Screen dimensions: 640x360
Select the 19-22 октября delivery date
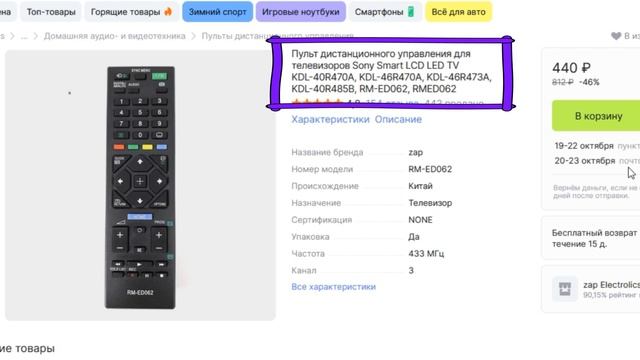coord(584,146)
